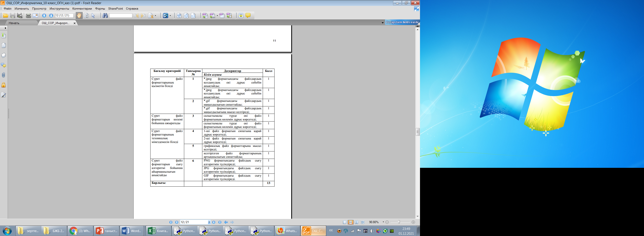Viewport: 644px width, 236px height.
Task: Open the Attachments paperclip panel
Action: (3, 75)
